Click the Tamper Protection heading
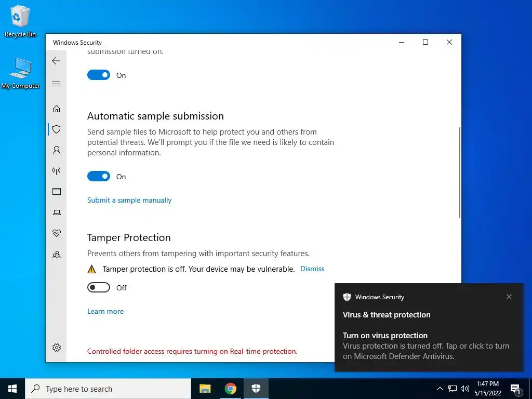 pos(129,237)
